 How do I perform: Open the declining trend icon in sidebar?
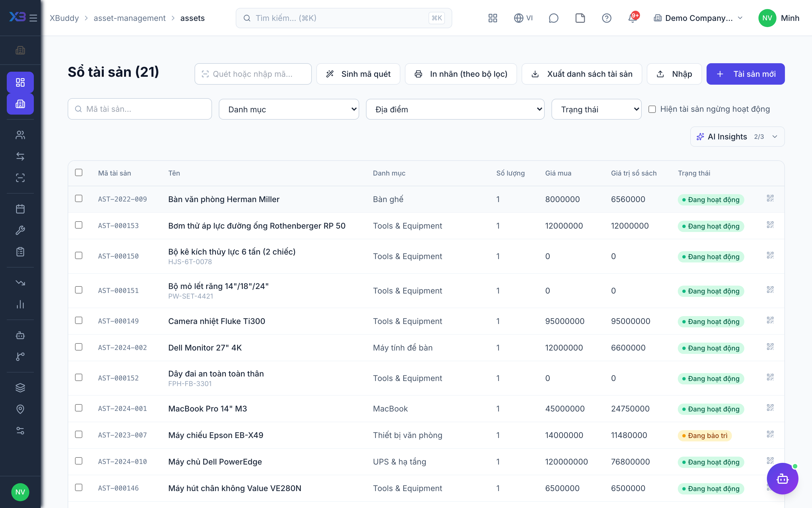[x=20, y=283]
